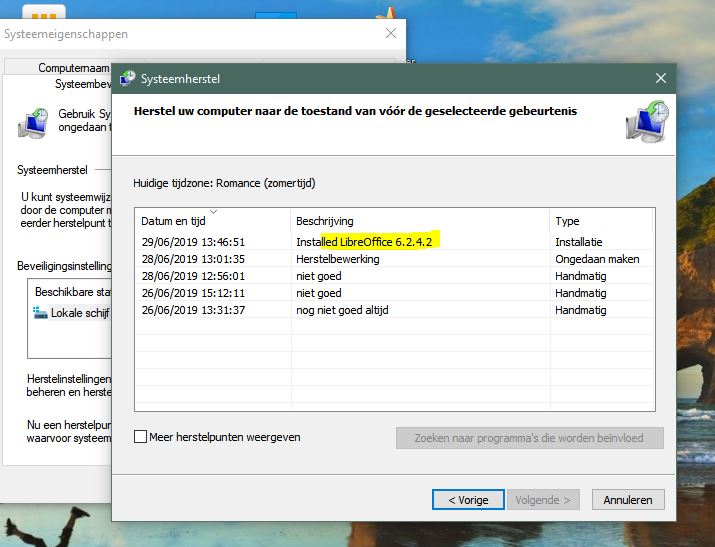Click the Lokale schijf drive icon
The image size is (715, 547).
40,313
